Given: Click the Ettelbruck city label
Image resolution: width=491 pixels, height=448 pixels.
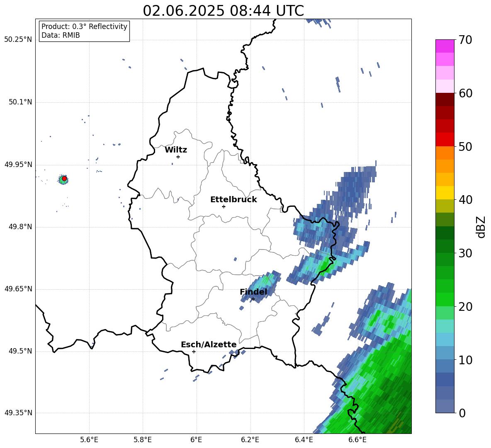Looking at the screenshot, I should pos(233,200).
